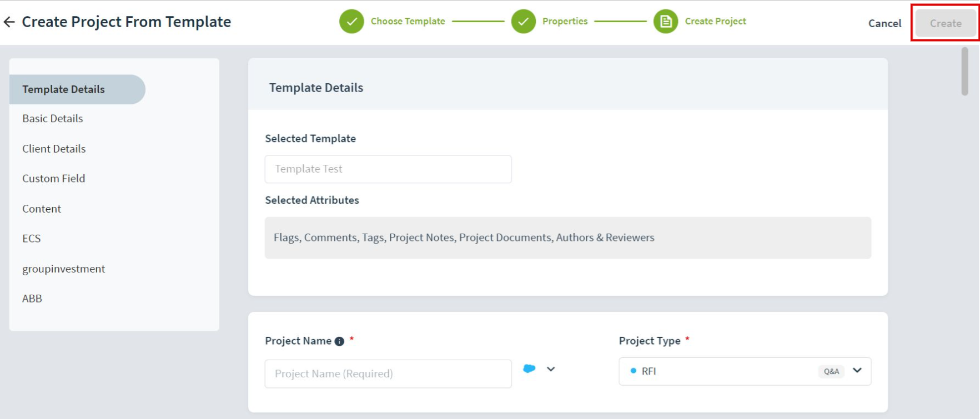Click the Choose Template checkmark step icon
Viewport: 980px width, 419px height.
[x=351, y=22]
